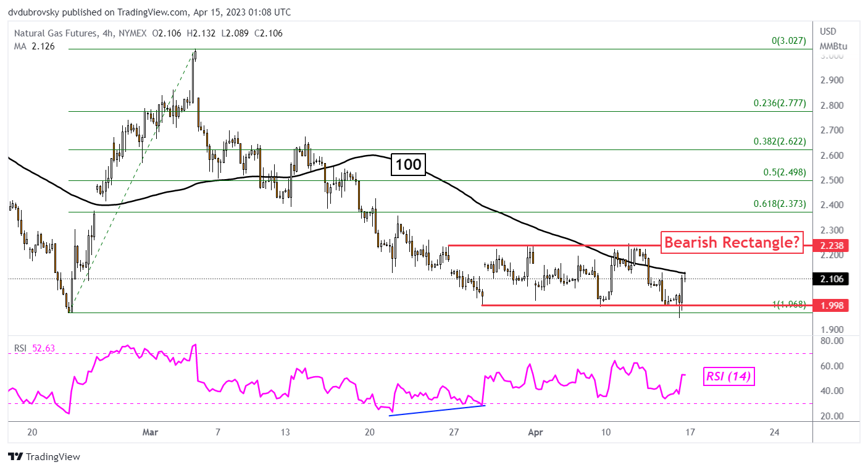Click the 20.00 RSI axis tick

coord(833,416)
